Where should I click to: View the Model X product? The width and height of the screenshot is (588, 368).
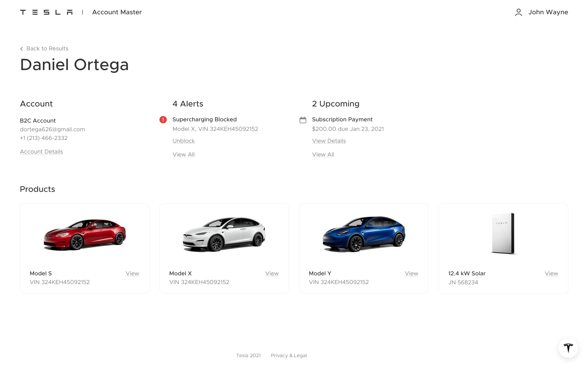point(272,273)
